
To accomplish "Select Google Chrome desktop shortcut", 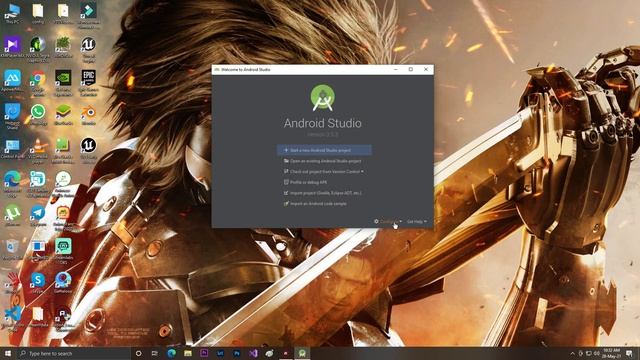I will 38,84.
